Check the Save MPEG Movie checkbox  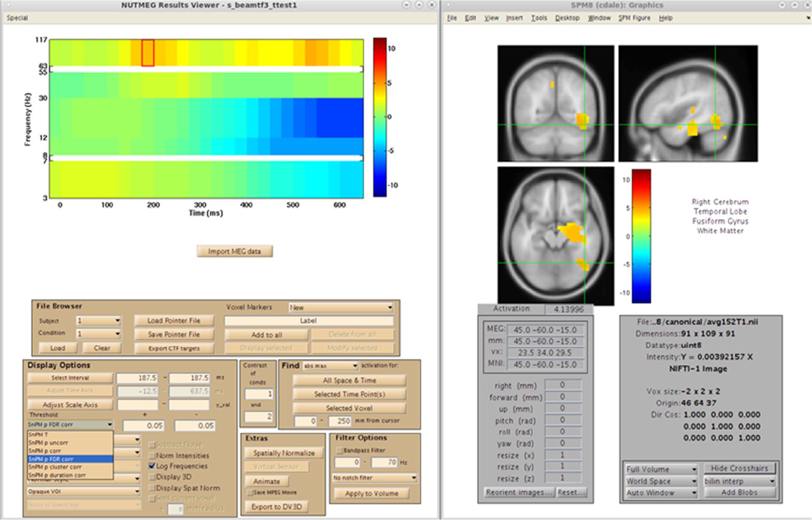pyautogui.click(x=250, y=493)
